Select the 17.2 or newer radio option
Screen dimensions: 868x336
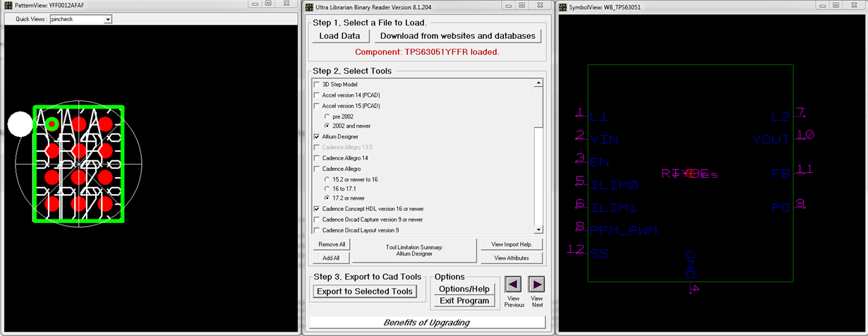[327, 198]
